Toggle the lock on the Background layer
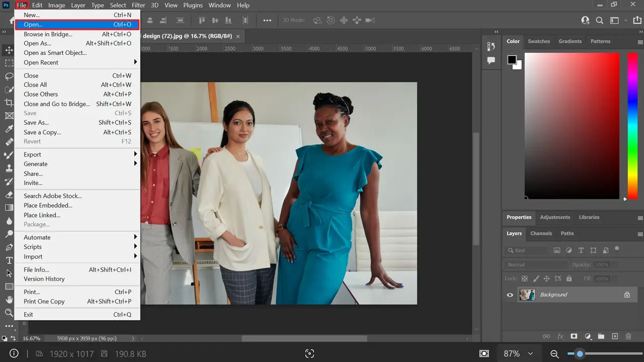 (x=627, y=295)
